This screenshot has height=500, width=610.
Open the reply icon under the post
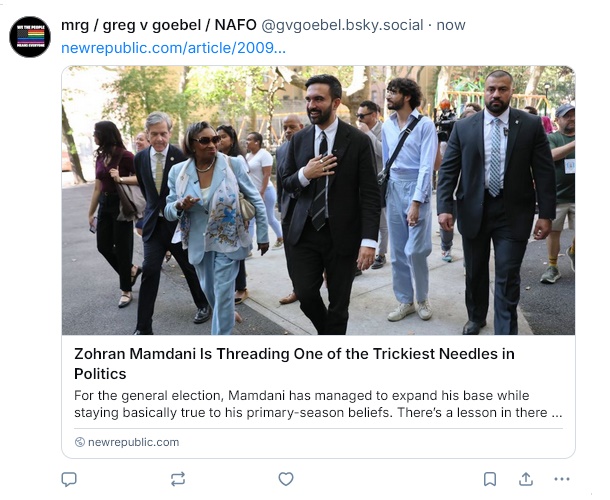(x=69, y=479)
